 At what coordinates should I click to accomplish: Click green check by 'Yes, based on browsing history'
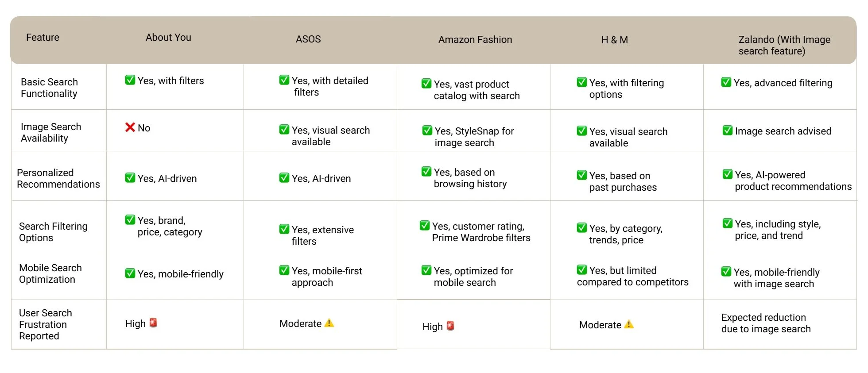(426, 171)
